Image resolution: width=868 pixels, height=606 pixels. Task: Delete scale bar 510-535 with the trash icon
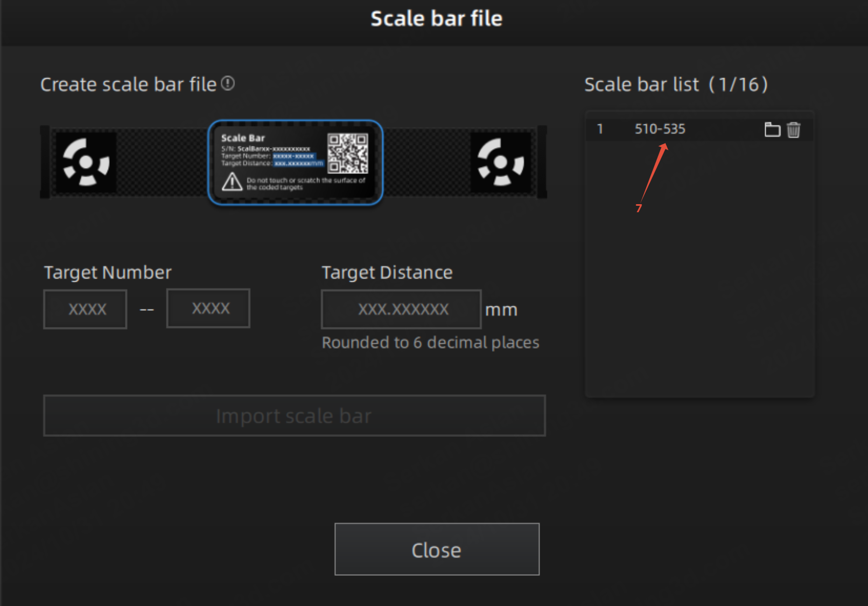pos(793,129)
